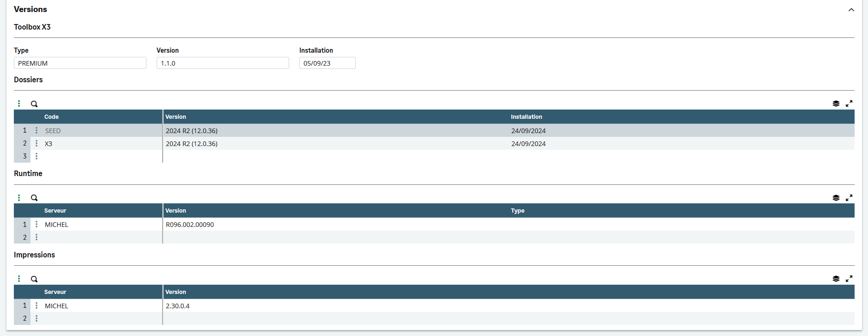Click X3 version 2024 R2 (12.0.36)
868x336 pixels.
192,144
